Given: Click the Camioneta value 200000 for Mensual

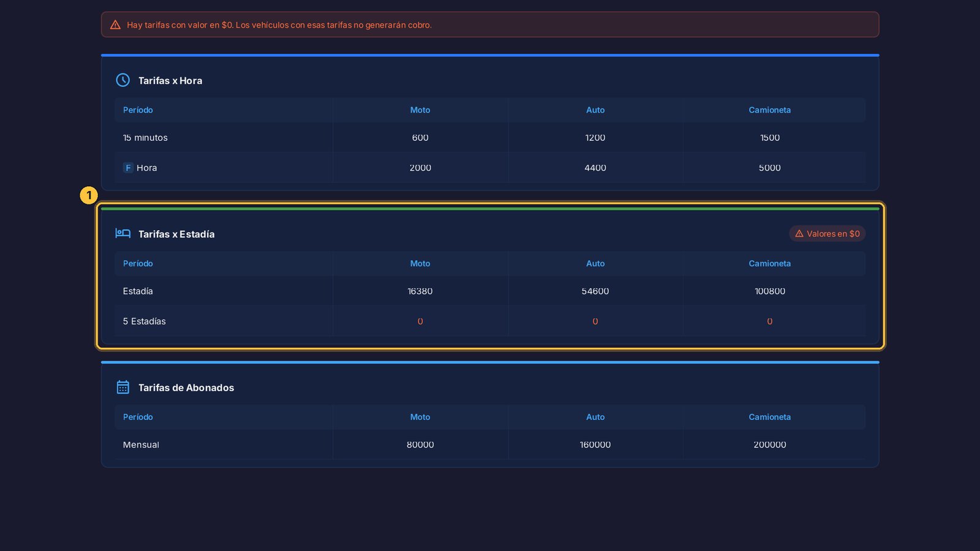Looking at the screenshot, I should pyautogui.click(x=770, y=445).
